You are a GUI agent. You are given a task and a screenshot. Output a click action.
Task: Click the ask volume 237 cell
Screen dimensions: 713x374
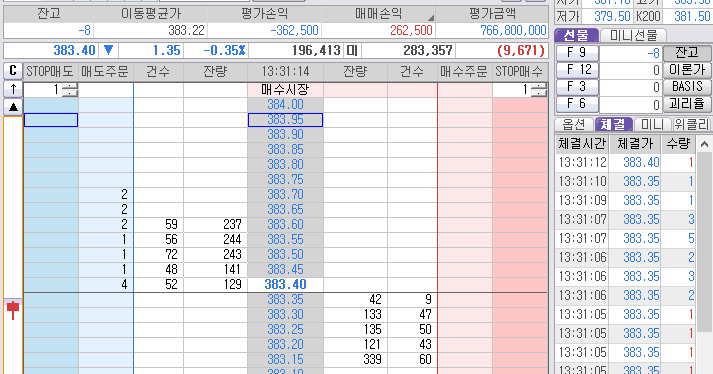pyautogui.click(x=216, y=224)
